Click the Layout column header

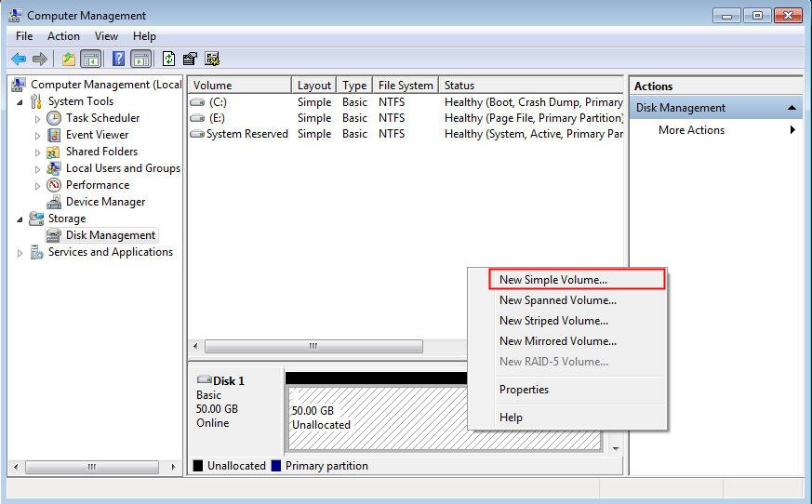point(314,85)
